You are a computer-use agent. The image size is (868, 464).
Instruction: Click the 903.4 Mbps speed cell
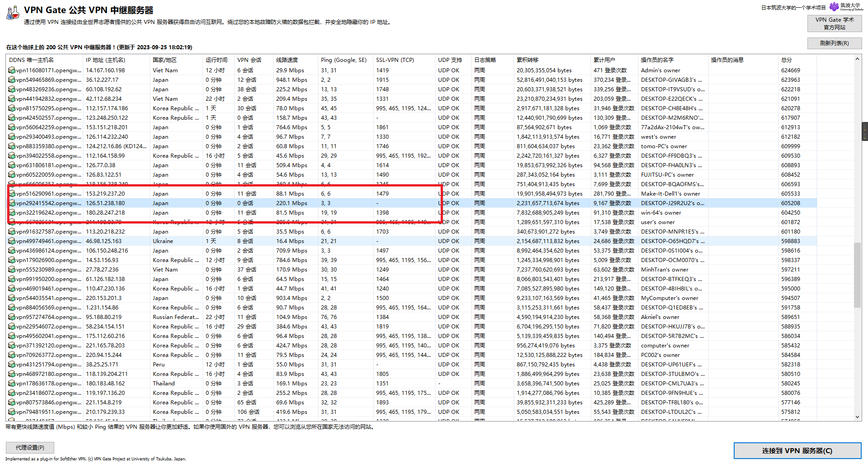click(x=292, y=298)
